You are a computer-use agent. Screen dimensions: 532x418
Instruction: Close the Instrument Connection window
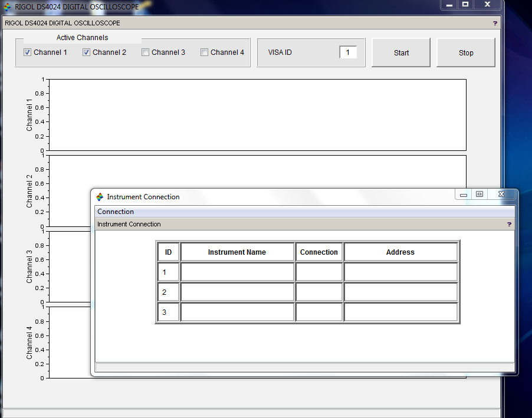pyautogui.click(x=501, y=195)
